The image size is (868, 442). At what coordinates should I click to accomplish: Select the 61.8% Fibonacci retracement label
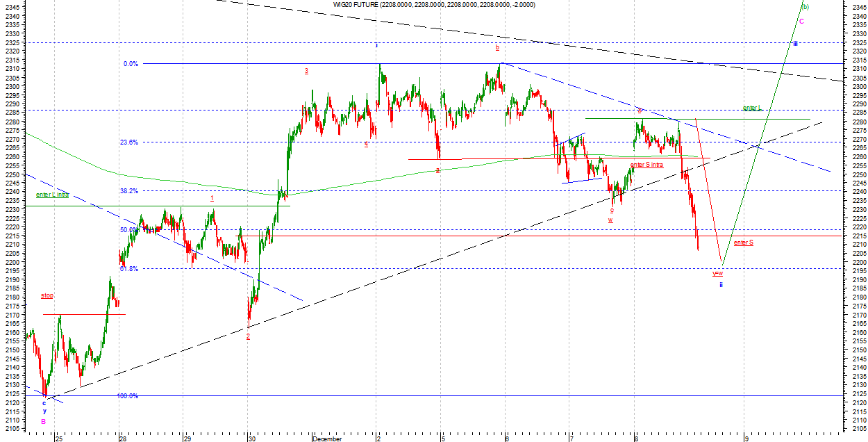point(129,269)
